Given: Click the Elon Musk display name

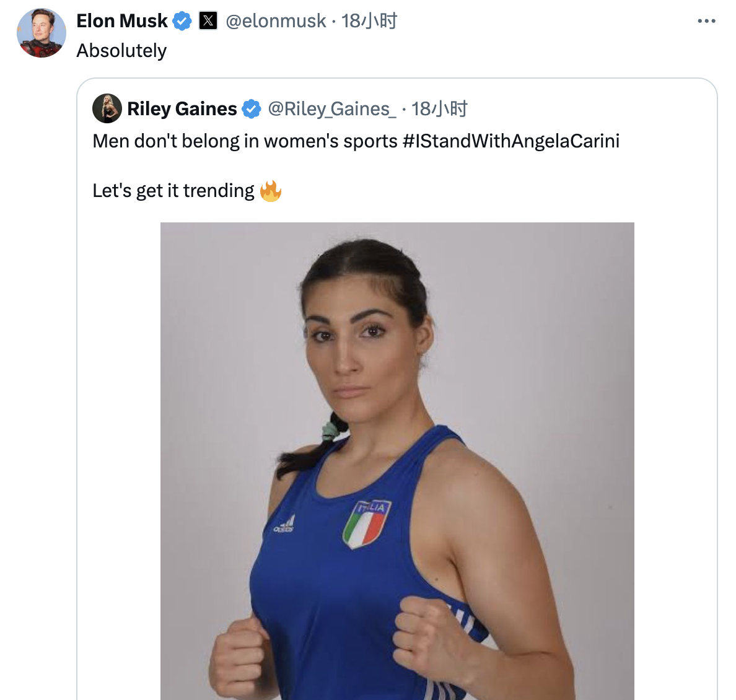Looking at the screenshot, I should [122, 21].
